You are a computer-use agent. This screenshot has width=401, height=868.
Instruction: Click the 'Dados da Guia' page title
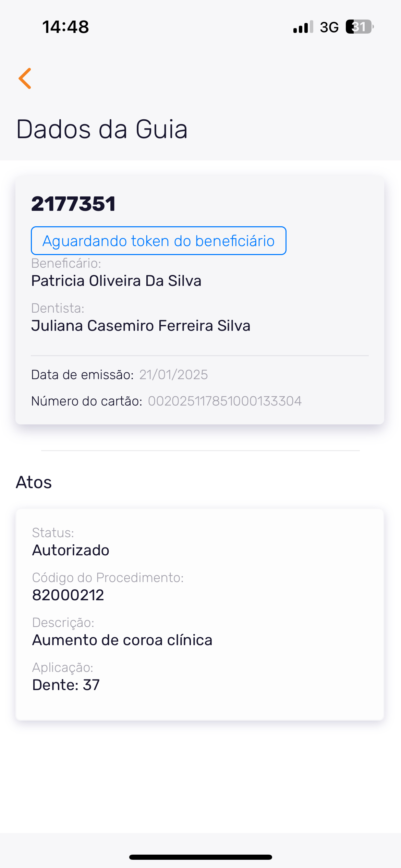click(x=102, y=129)
